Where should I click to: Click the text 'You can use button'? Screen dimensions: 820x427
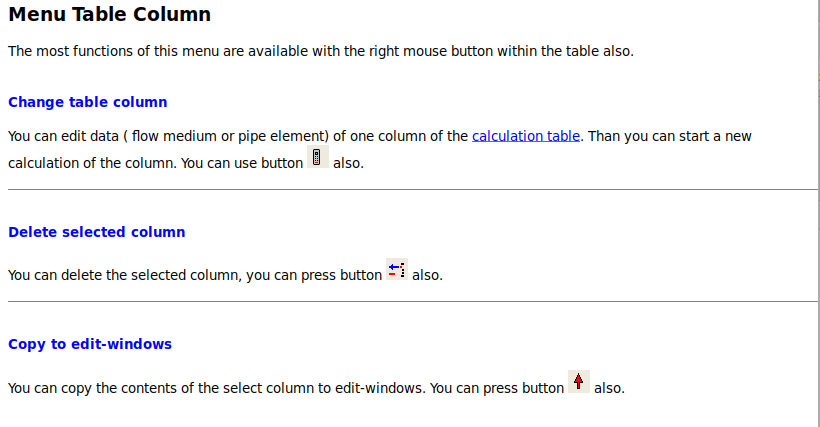click(x=242, y=163)
